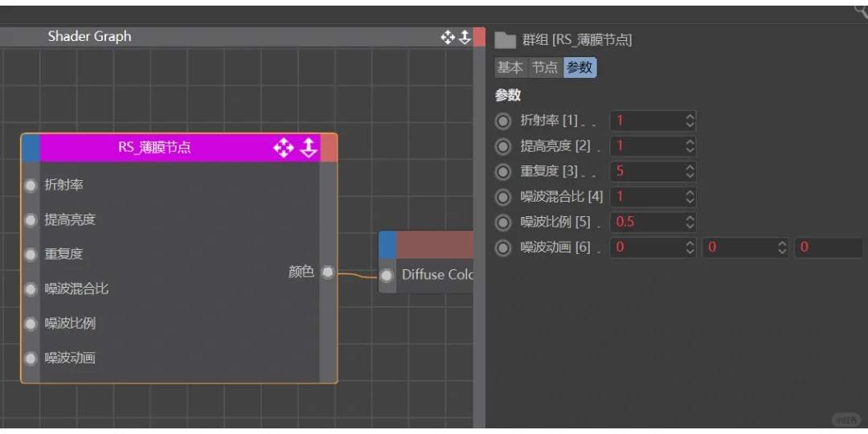Screen dimensions: 868x434
Task: Click the 噪波动画 input port on the node
Action: click(31, 358)
